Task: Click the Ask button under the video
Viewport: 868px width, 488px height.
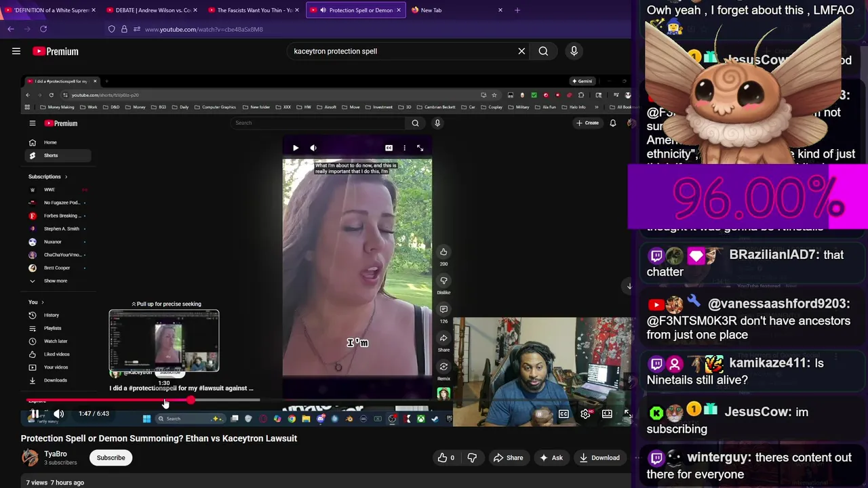Action: point(551,457)
